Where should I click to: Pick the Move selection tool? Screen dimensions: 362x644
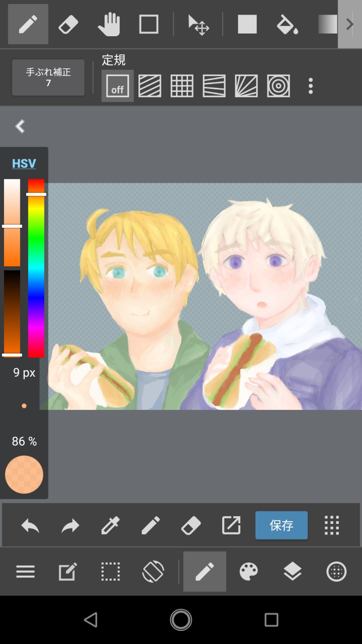(198, 24)
